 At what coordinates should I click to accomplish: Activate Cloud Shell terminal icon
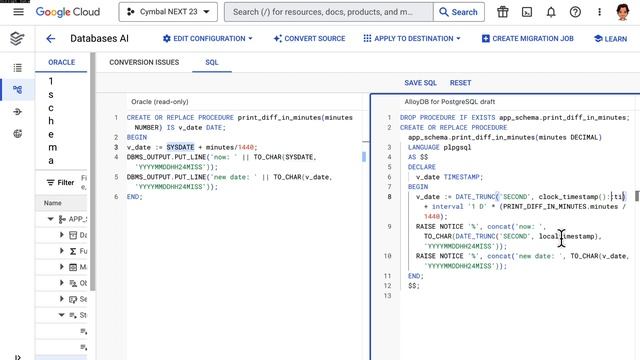[527, 12]
